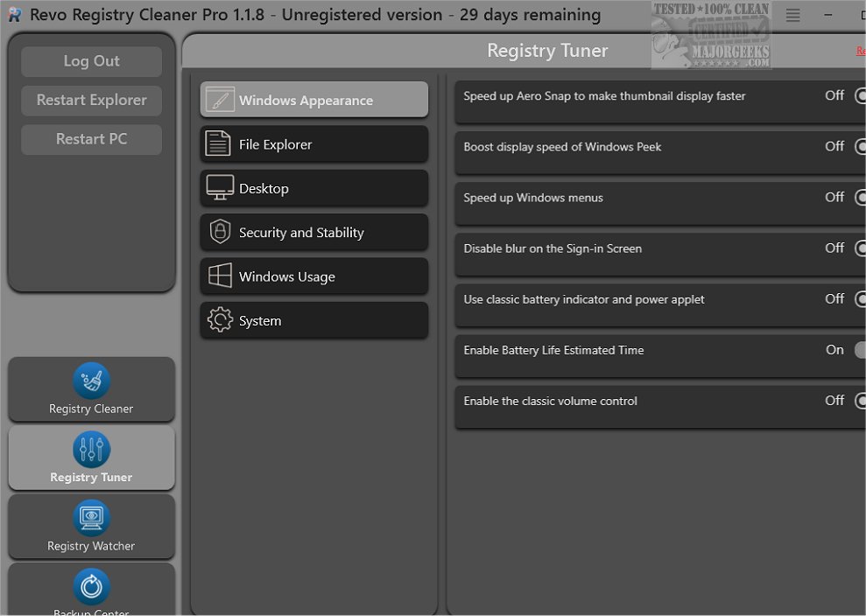866x616 pixels.
Task: Click the Restart Explorer button
Action: (x=91, y=101)
